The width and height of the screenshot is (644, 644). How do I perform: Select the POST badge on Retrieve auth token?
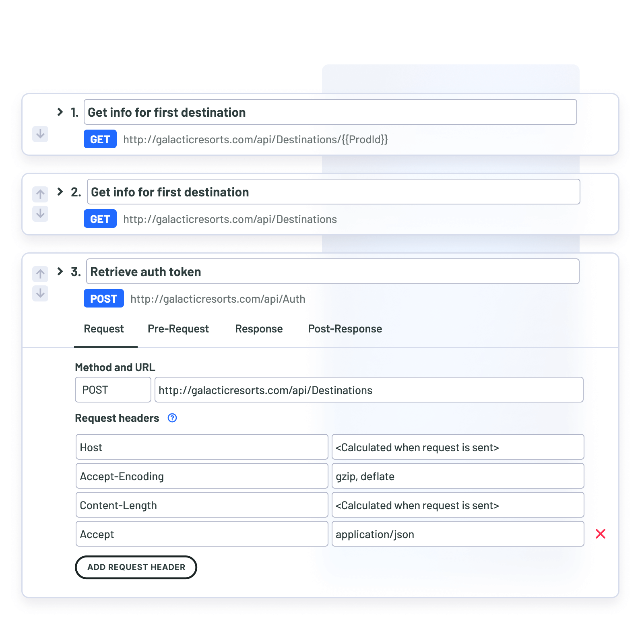[x=103, y=299]
